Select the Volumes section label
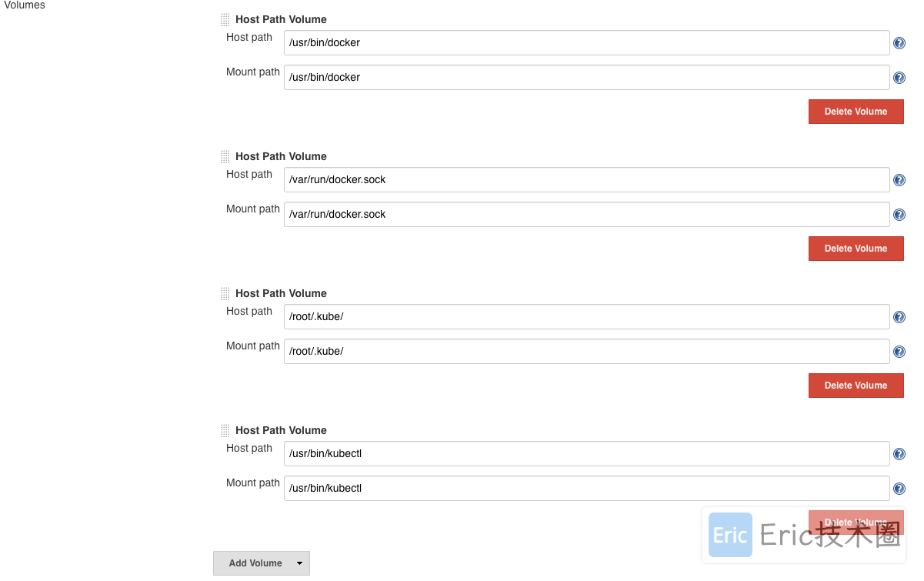The height and width of the screenshot is (581, 924). tap(25, 5)
